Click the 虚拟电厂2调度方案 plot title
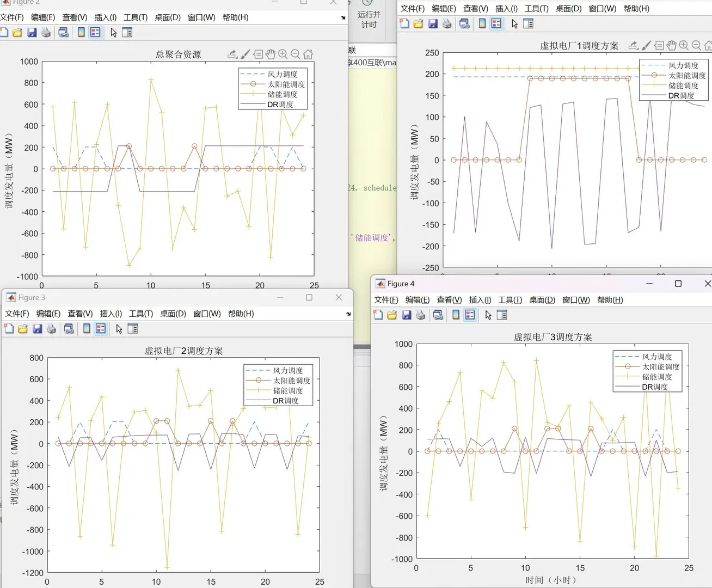Viewport: 712px width, 588px height. 184,351
